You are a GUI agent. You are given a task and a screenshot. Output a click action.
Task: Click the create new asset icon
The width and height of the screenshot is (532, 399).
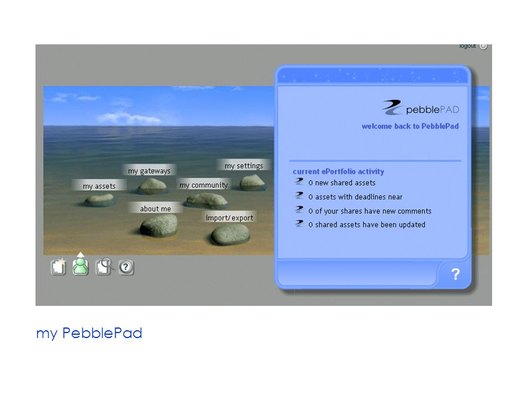click(x=58, y=267)
